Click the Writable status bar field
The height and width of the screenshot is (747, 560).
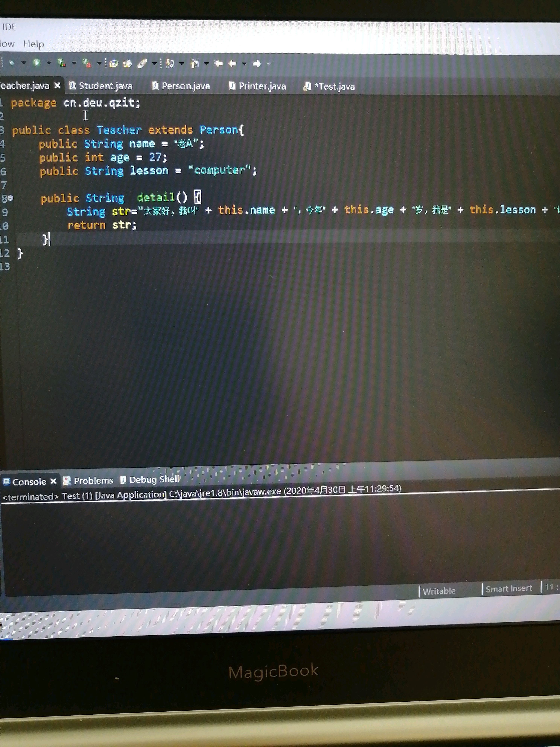pos(439,591)
